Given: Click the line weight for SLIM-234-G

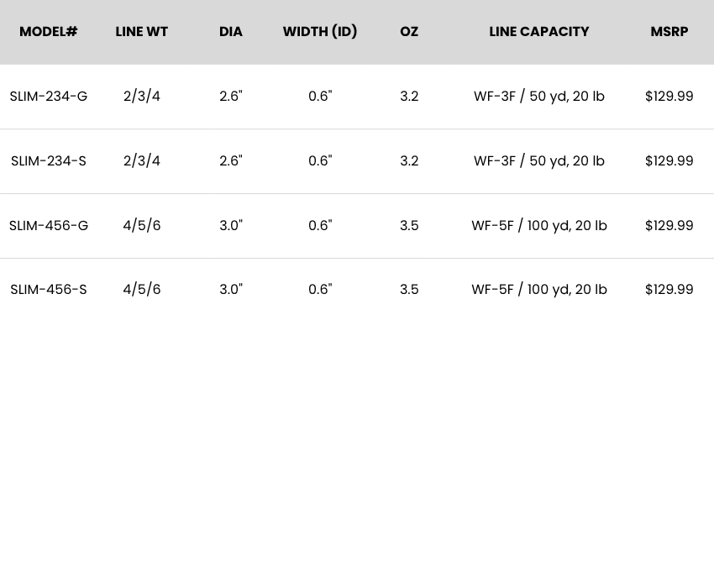Looking at the screenshot, I should click(142, 97).
